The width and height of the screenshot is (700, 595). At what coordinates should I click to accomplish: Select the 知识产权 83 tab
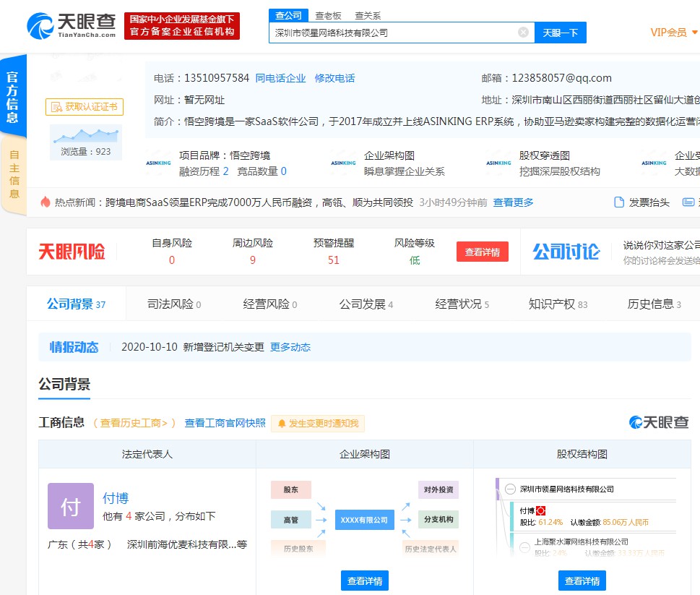(558, 304)
